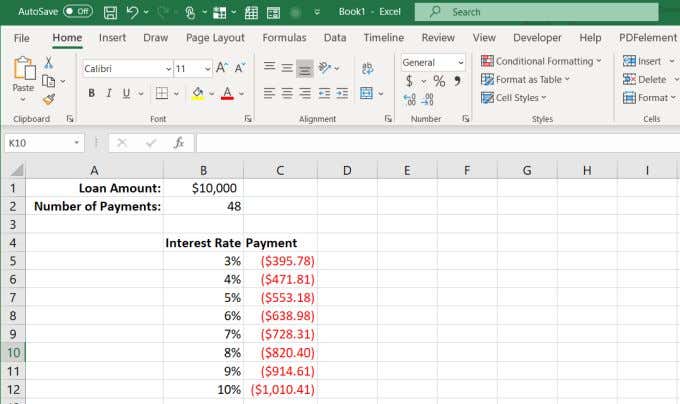This screenshot has width=680, height=404.
Task: Click Accounting dollar format icon
Action: click(409, 81)
